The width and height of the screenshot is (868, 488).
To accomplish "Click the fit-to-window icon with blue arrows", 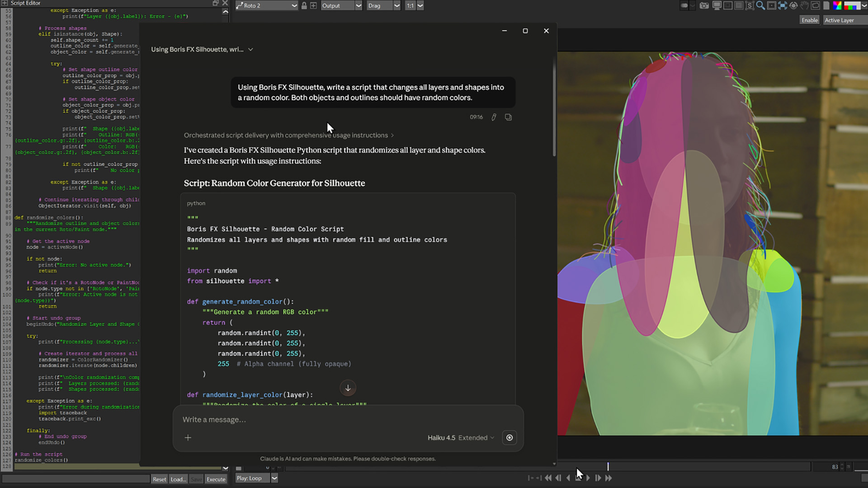I will click(783, 6).
